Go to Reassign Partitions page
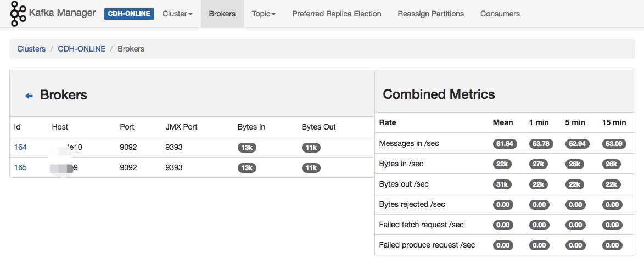644x275 pixels. click(430, 14)
